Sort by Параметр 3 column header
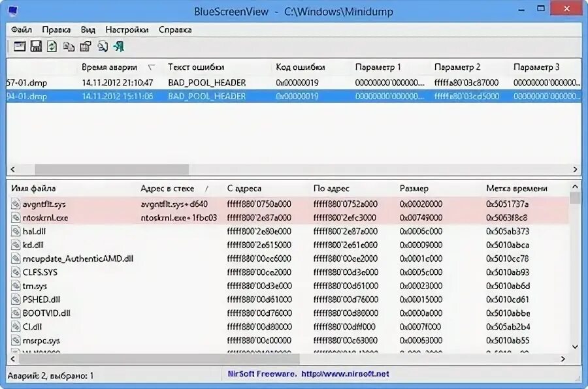Screen dimensions: 588x389 pyautogui.click(x=536, y=67)
